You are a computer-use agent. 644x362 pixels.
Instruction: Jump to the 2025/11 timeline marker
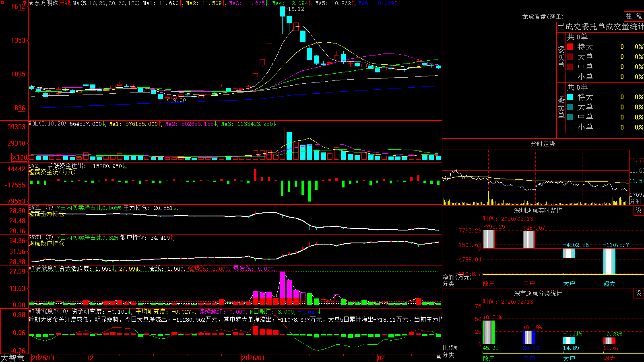pyautogui.click(x=43, y=358)
